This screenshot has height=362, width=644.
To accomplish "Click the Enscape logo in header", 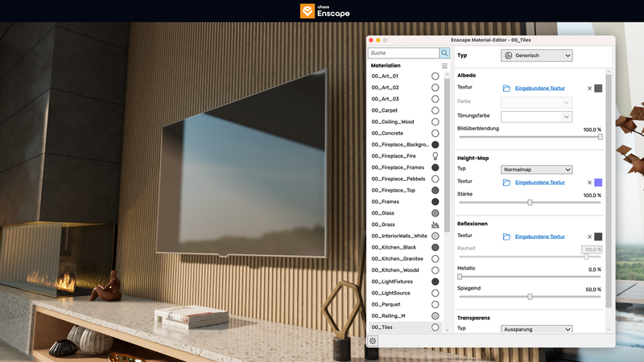I will [325, 11].
